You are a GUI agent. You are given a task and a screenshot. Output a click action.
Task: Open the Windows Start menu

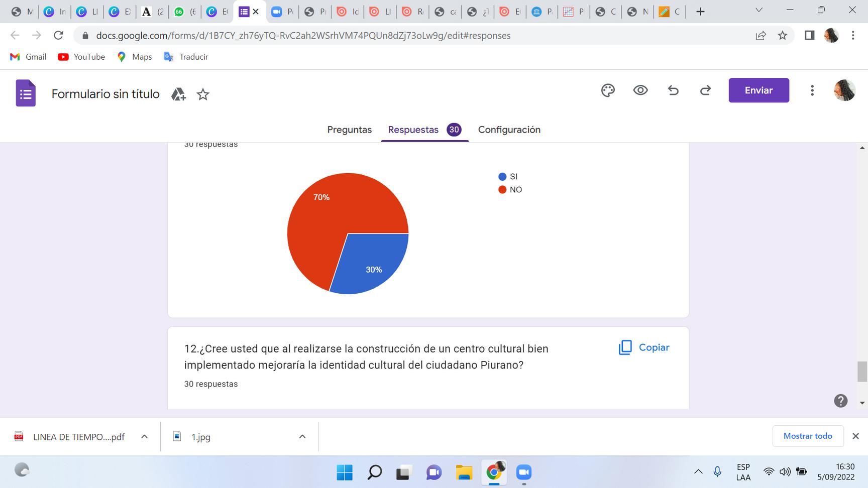click(x=345, y=472)
